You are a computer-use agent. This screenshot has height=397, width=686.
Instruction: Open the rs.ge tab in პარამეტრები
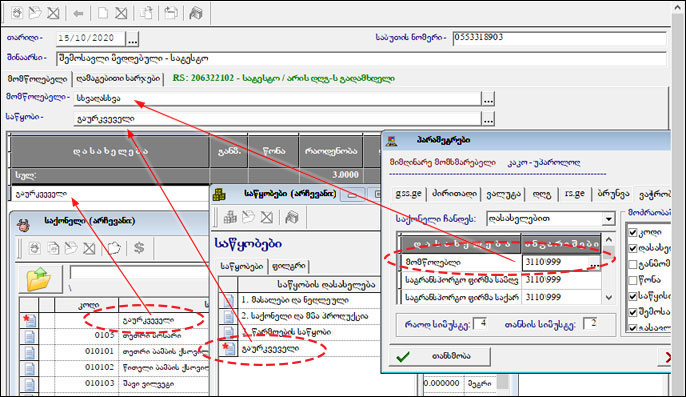click(575, 193)
